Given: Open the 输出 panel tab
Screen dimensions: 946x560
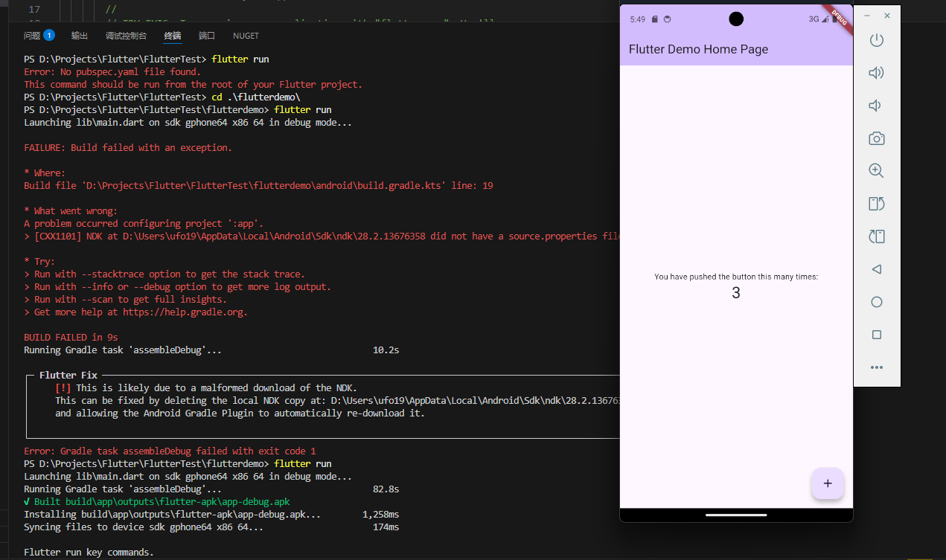Looking at the screenshot, I should click(x=80, y=36).
